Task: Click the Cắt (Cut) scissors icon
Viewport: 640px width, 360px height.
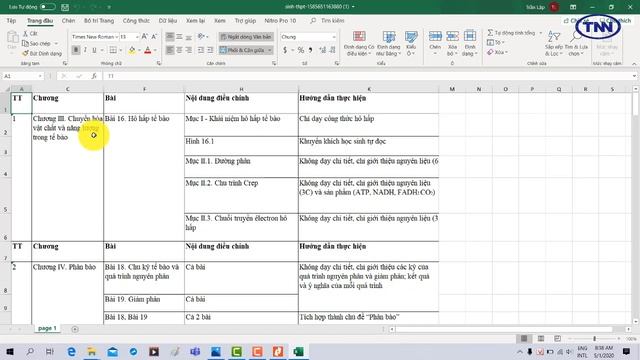Action: (25, 34)
